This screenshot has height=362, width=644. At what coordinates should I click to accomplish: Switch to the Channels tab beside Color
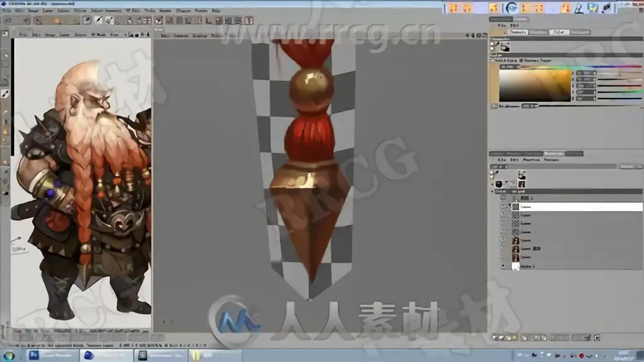coord(518,32)
